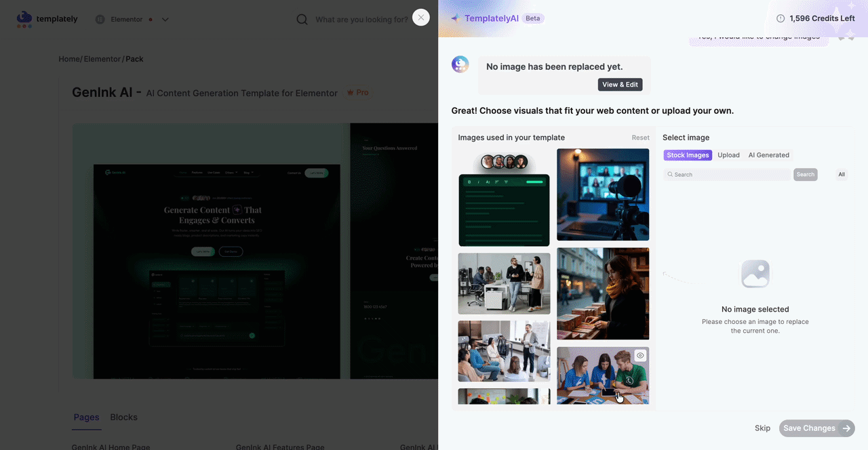The image size is (868, 450).
Task: Click the Skip link
Action: 762,428
